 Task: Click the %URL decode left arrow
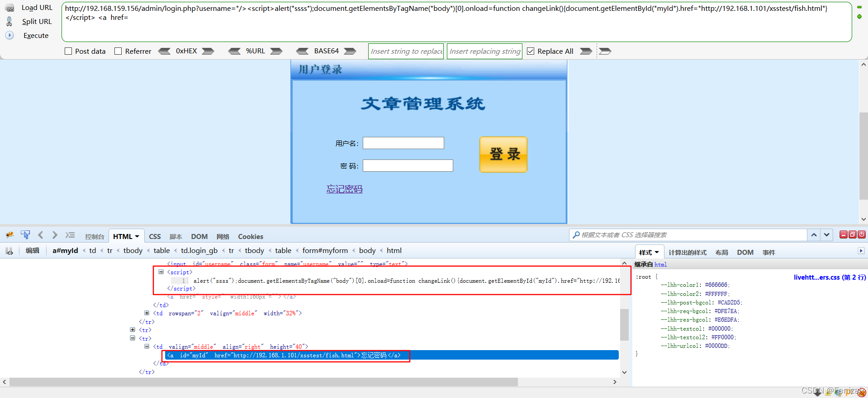pos(234,51)
